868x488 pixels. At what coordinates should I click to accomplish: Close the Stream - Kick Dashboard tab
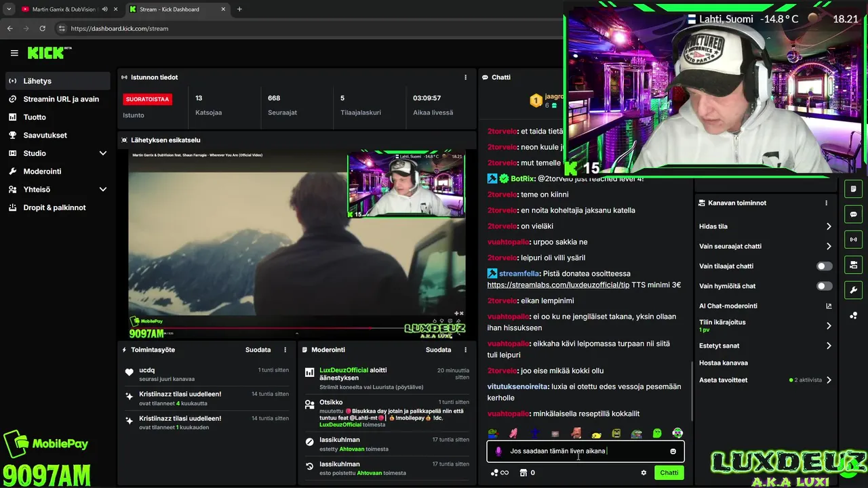coord(224,9)
